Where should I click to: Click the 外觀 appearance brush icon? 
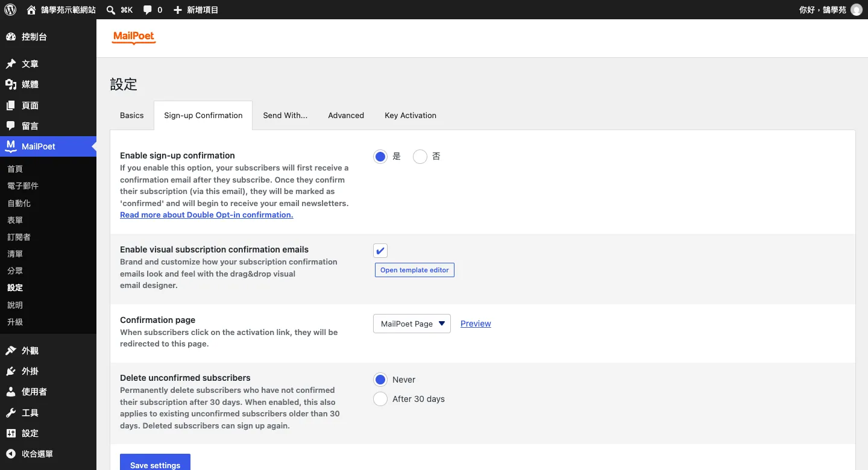tap(11, 351)
